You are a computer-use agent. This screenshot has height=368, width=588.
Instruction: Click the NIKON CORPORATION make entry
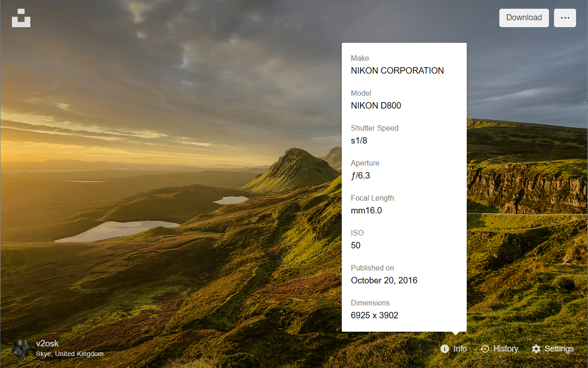point(397,70)
